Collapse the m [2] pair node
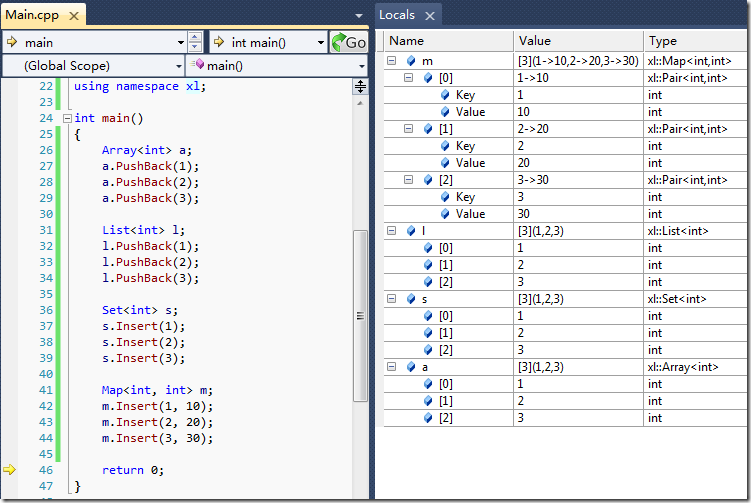 (409, 180)
